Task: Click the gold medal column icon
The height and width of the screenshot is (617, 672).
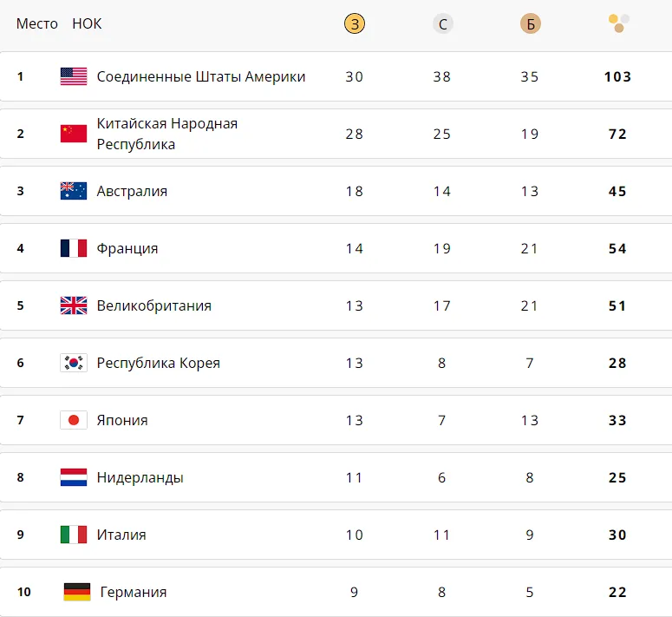Action: (x=355, y=23)
